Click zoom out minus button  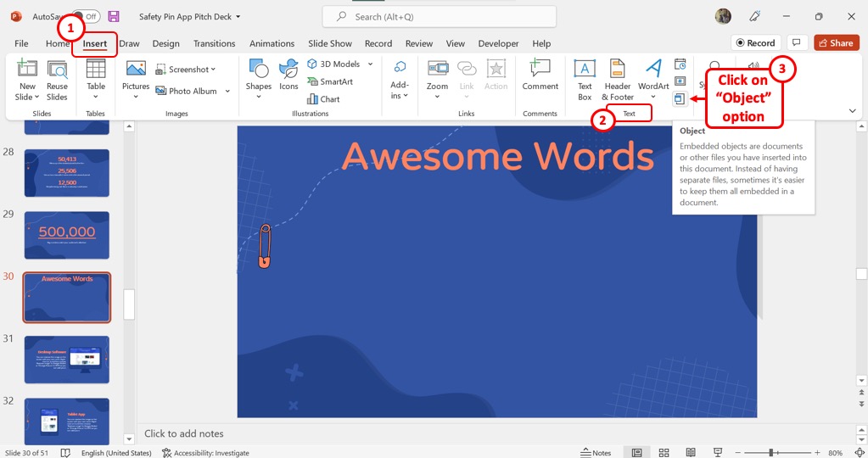(737, 452)
